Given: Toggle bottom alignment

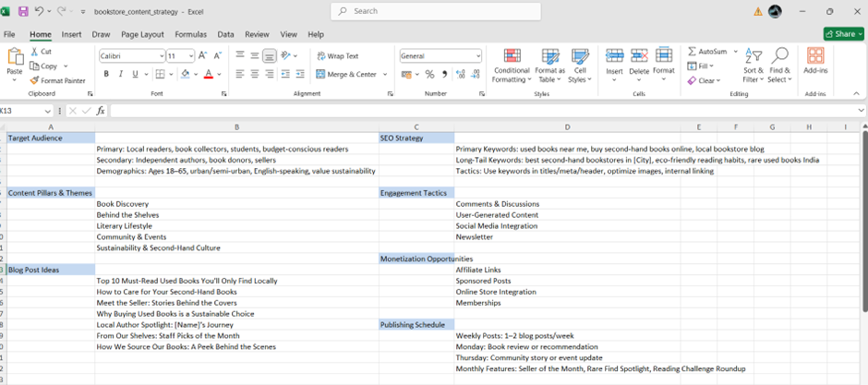Looking at the screenshot, I should 270,55.
